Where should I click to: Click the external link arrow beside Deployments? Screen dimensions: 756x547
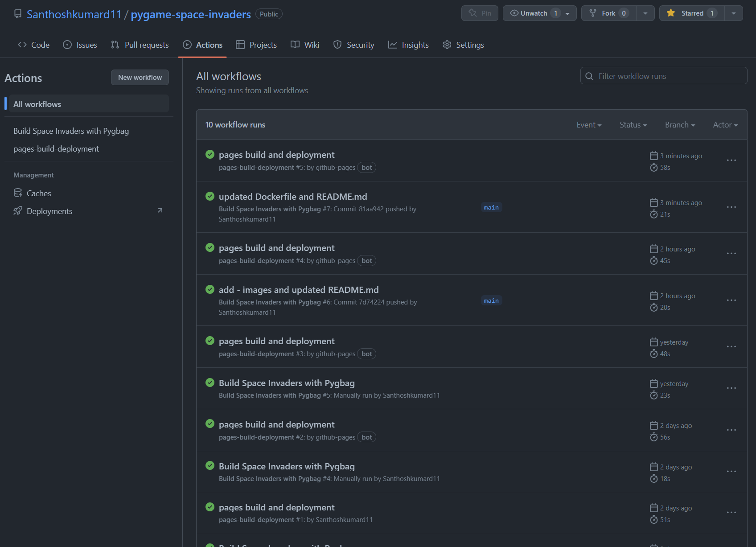click(x=160, y=210)
